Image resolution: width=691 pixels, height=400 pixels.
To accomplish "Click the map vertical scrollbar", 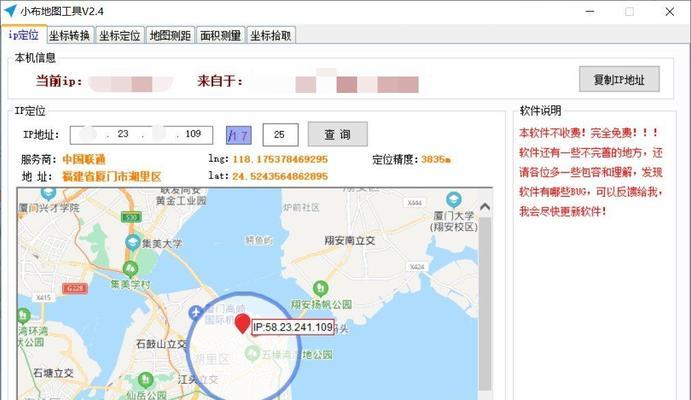I will click(485, 304).
